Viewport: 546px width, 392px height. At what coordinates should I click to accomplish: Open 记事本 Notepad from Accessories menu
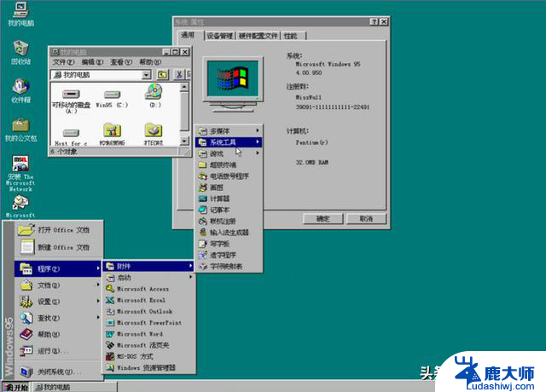(229, 210)
